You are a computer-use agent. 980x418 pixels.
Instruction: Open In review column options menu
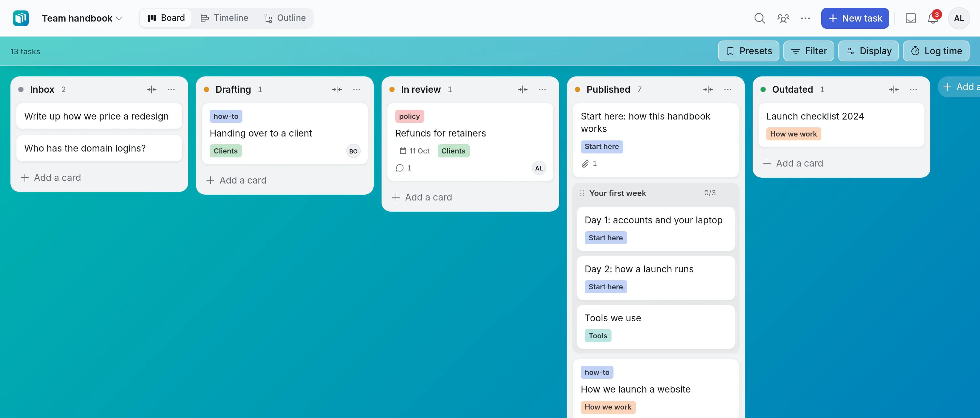click(542, 89)
